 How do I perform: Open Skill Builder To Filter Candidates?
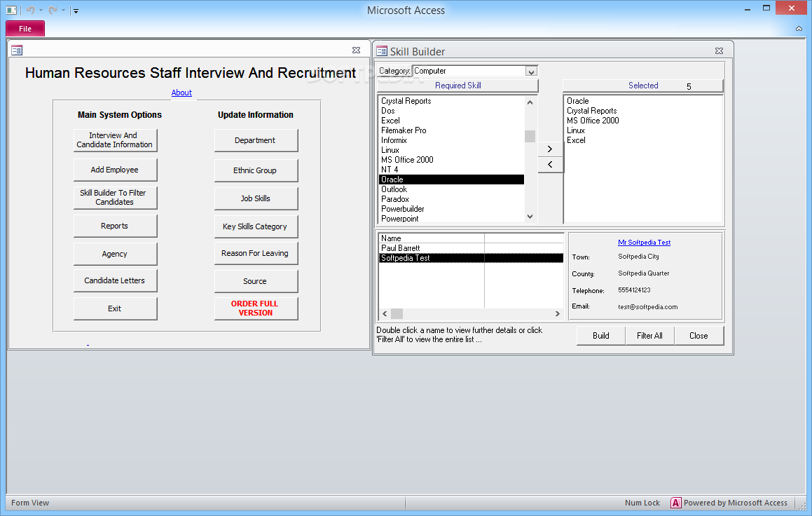tap(115, 198)
